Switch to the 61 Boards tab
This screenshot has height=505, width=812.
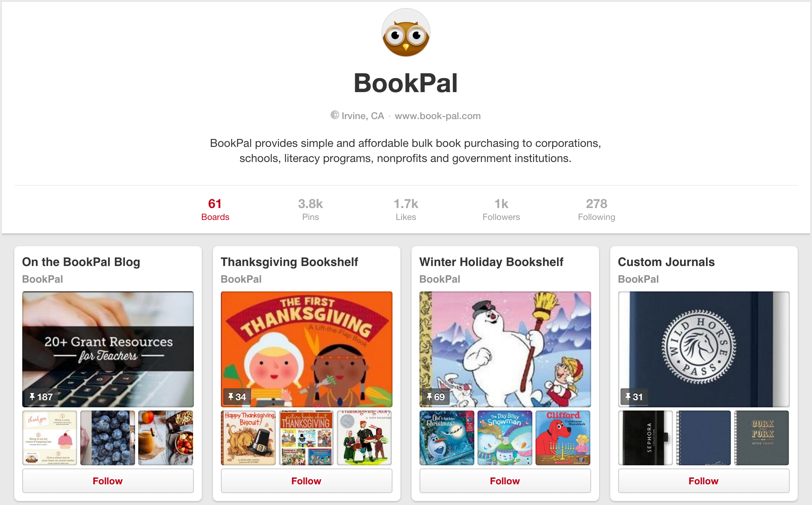215,210
